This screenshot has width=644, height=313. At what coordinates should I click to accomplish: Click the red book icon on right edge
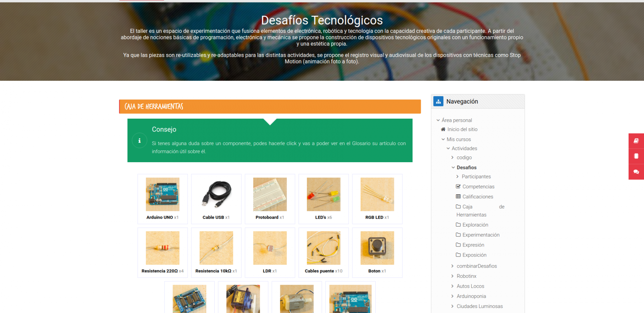click(x=636, y=141)
